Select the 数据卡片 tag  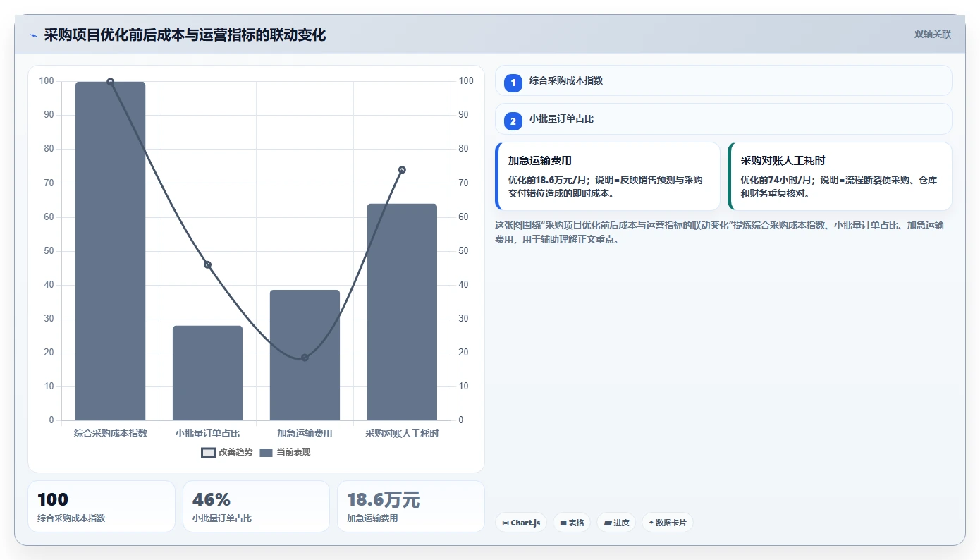(667, 523)
